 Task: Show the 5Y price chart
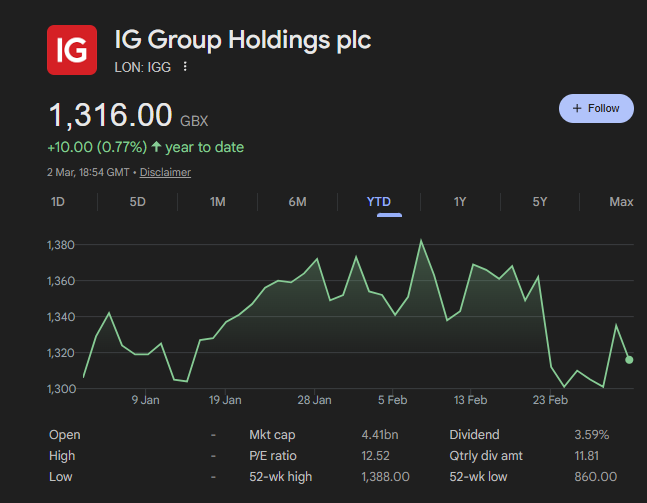(x=540, y=202)
